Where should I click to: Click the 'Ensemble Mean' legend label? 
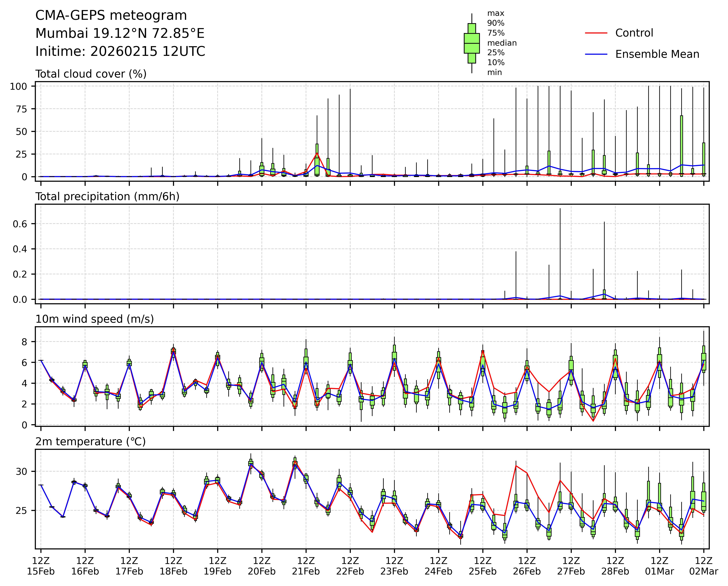click(x=657, y=54)
